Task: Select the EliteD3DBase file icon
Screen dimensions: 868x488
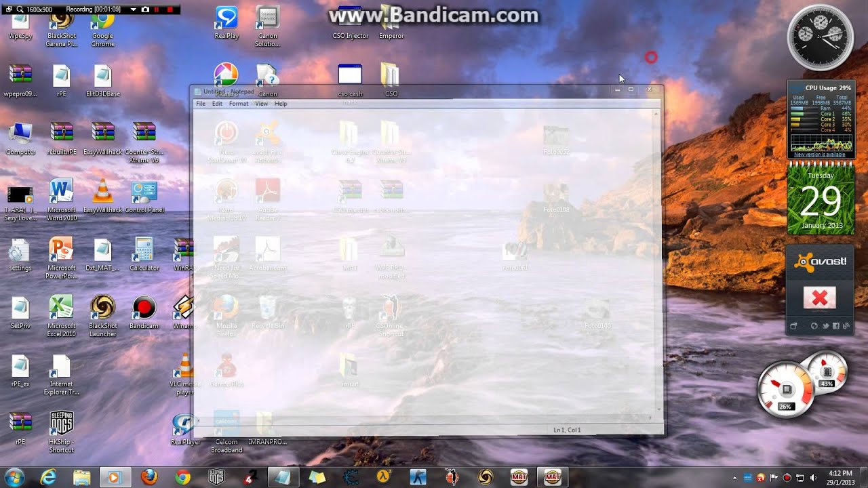Action: pyautogui.click(x=102, y=81)
